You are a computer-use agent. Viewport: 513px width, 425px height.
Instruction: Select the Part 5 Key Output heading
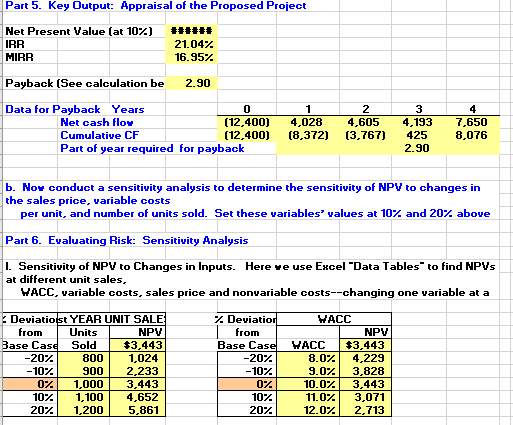point(156,6)
